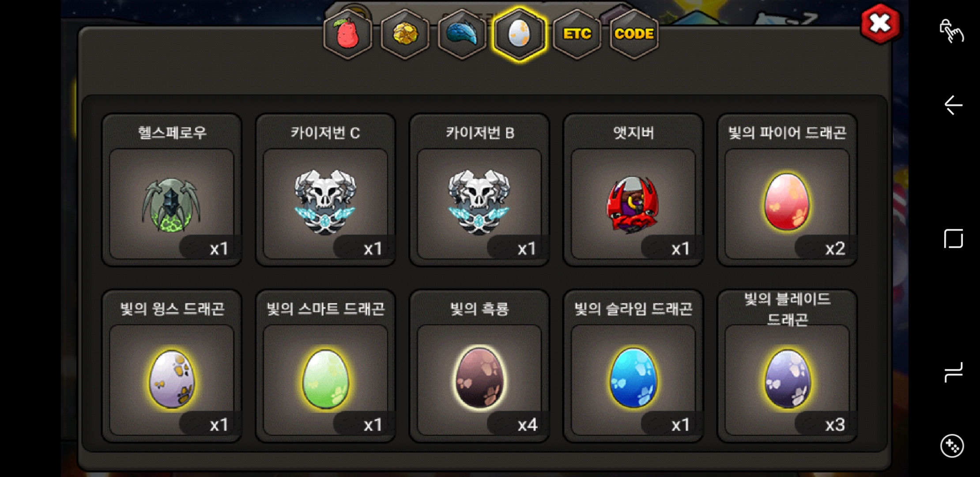Select the 빛의 윙스 드래곤 egg

click(172, 366)
